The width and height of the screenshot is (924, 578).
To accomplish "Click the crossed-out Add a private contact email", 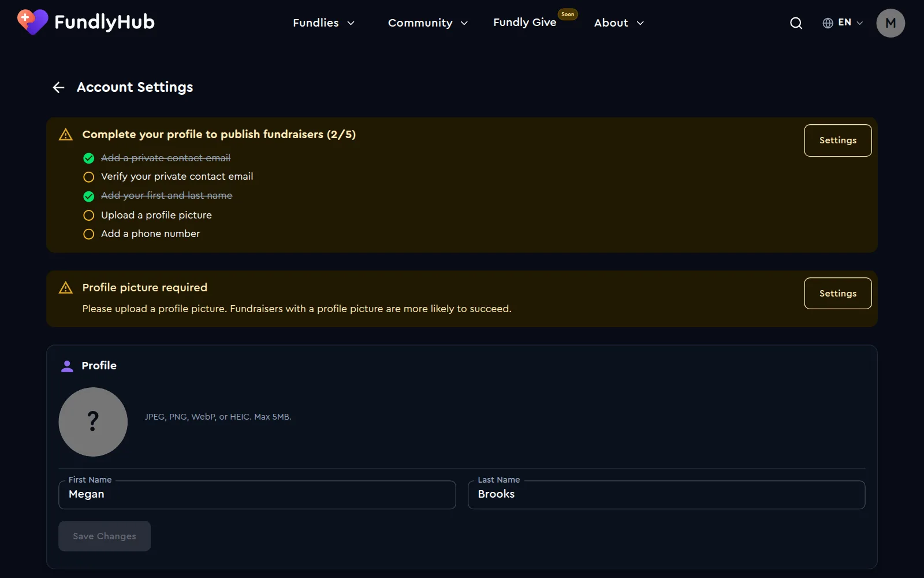I will click(166, 158).
